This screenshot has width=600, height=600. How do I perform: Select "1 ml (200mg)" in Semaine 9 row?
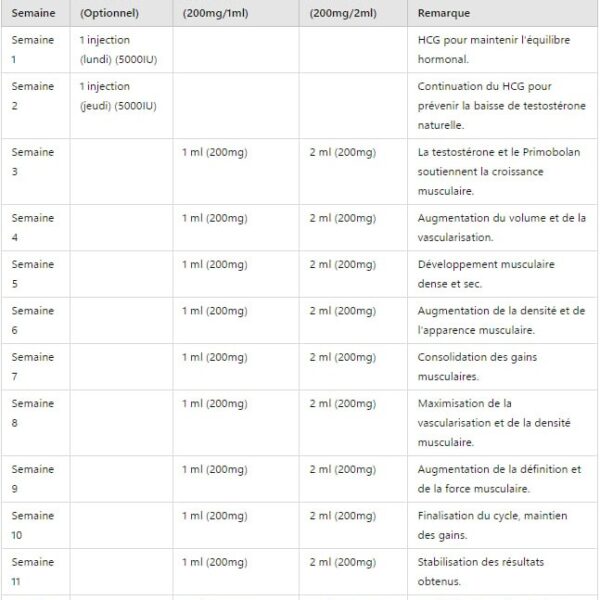pos(214,469)
